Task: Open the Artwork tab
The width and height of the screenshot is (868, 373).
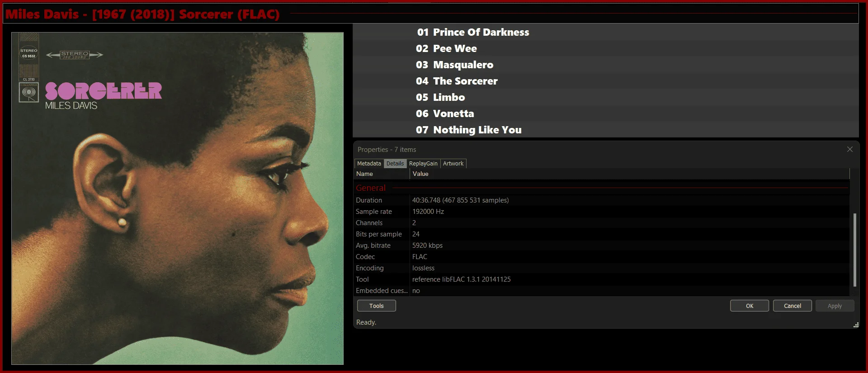Action: pos(453,164)
